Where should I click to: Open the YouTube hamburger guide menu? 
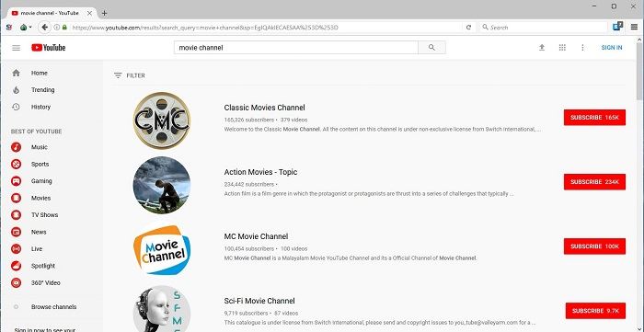16,48
